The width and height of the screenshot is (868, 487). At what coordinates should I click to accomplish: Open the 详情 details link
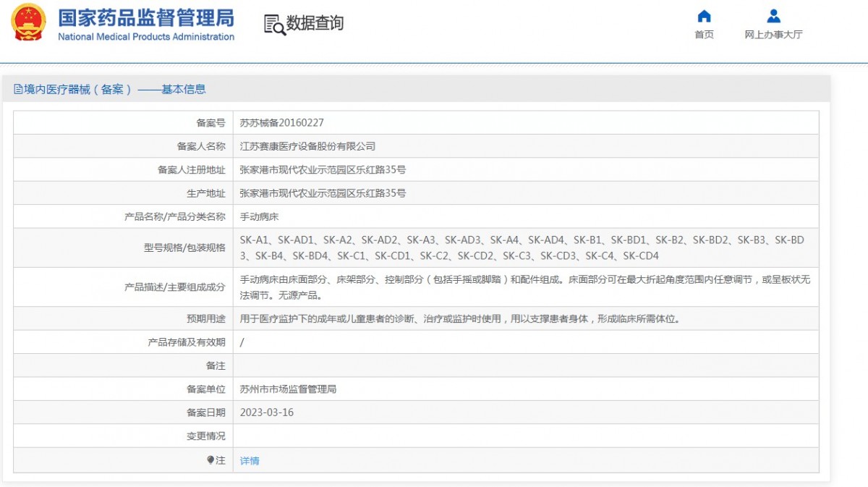pos(250,461)
